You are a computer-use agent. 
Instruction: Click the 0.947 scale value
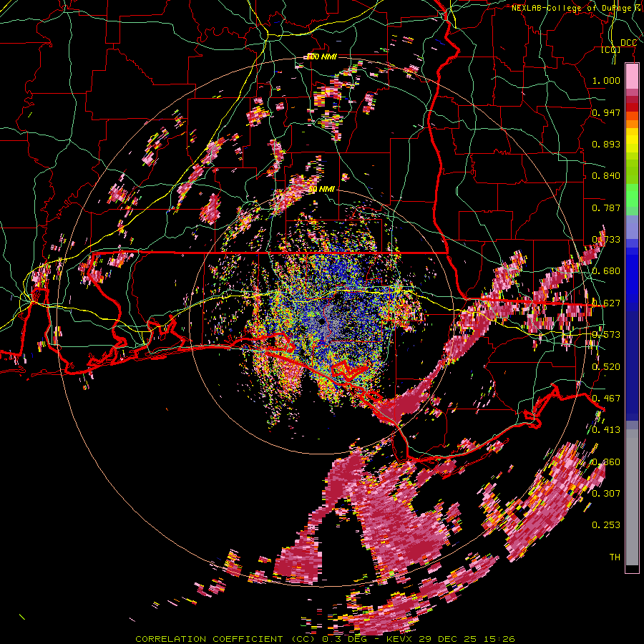coord(606,112)
